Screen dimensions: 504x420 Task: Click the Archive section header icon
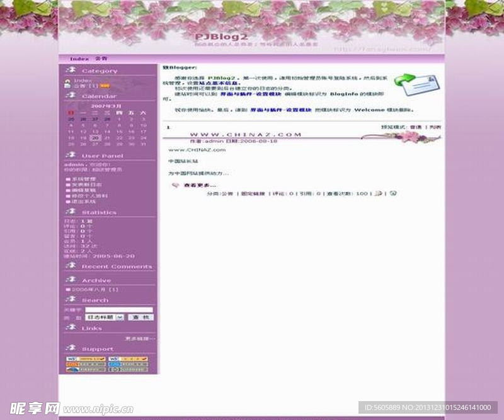[71, 280]
